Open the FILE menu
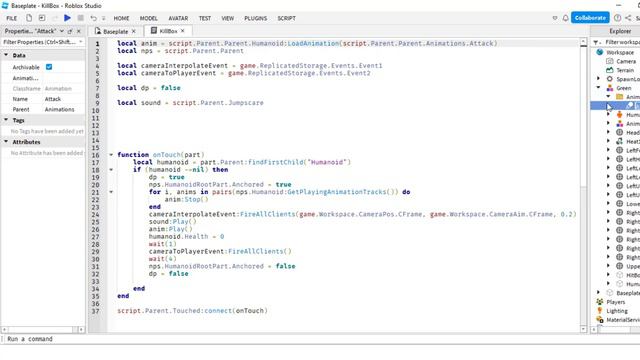Viewport: 640px width, 360px height. point(12,18)
